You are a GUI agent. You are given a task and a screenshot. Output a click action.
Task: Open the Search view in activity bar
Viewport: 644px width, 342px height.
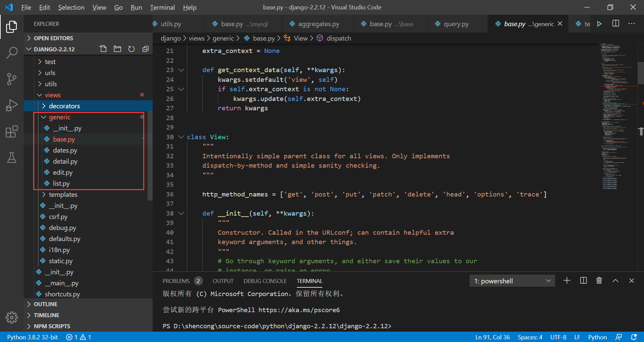[x=12, y=53]
